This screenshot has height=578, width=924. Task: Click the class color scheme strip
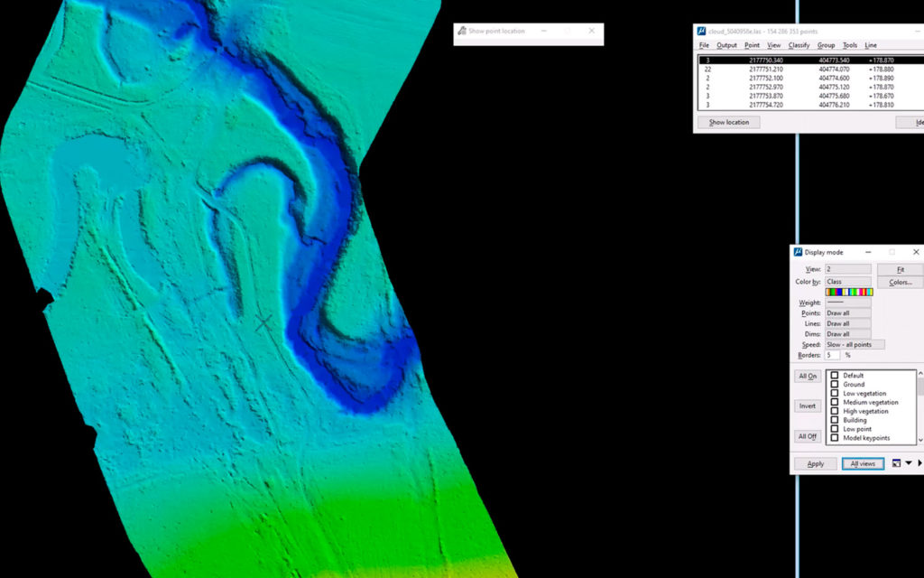[x=849, y=292]
